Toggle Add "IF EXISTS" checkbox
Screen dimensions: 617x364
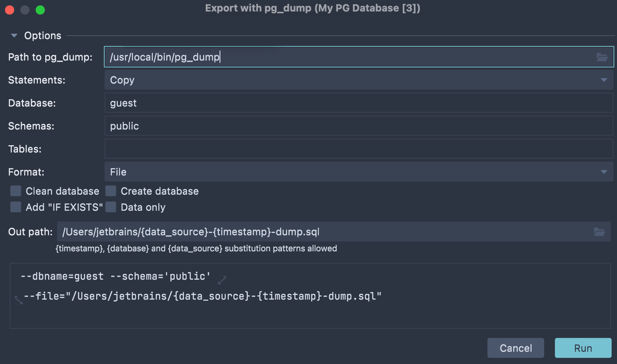16,207
